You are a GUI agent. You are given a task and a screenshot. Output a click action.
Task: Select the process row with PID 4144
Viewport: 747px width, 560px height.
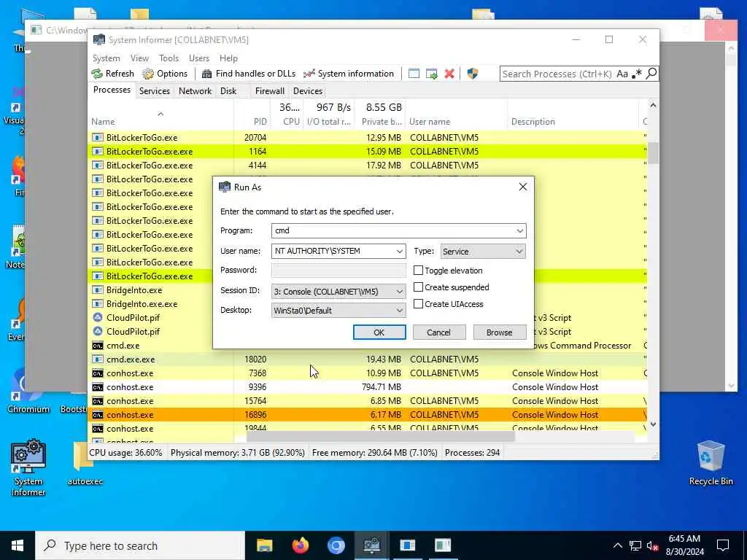coord(368,166)
